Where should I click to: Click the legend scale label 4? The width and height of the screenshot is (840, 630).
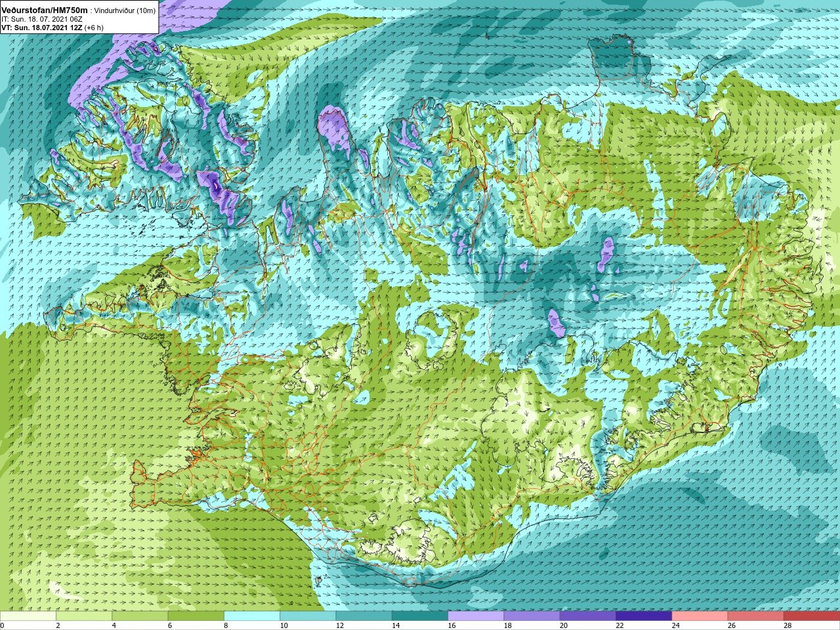[114, 625]
